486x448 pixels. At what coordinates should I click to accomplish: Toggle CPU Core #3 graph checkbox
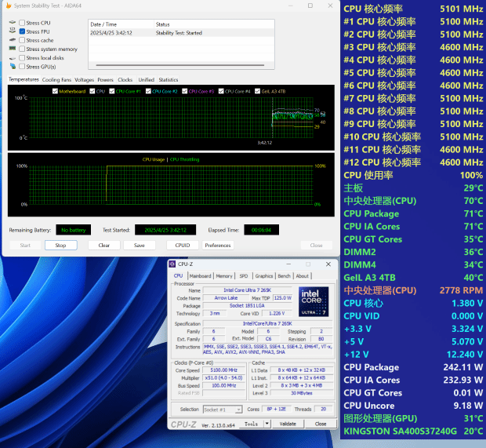point(185,91)
